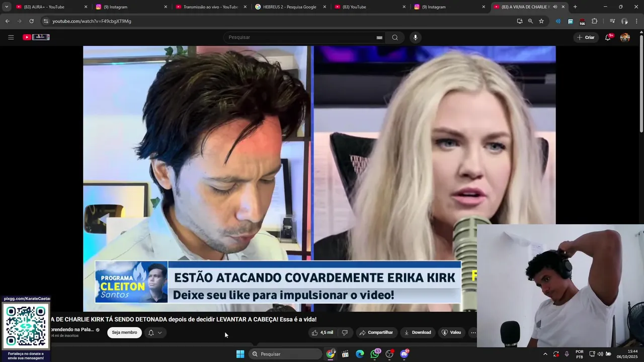Open Microsoft Edge from taskbar
Viewport: 644px width, 362px height.
360,354
